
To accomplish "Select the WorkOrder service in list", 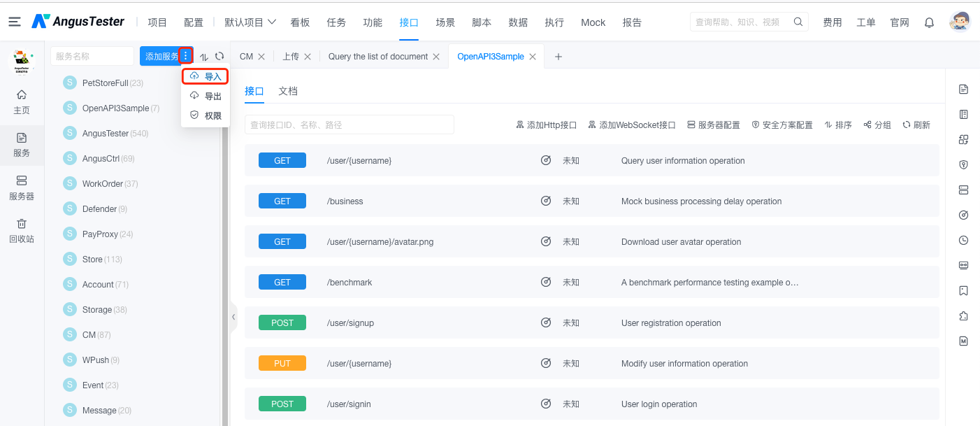I will pos(103,183).
